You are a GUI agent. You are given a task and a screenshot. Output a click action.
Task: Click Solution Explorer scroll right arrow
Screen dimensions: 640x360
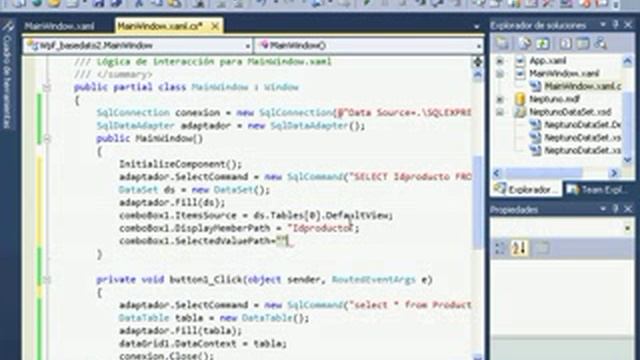614,173
